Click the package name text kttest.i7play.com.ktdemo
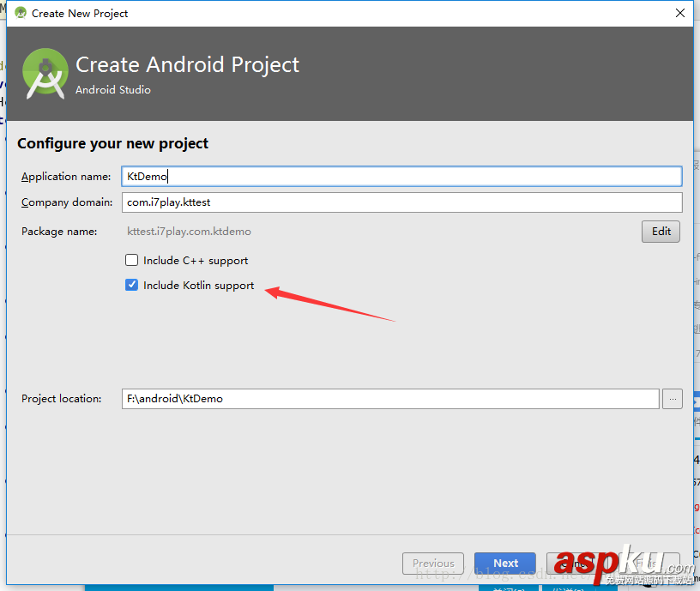 189,232
